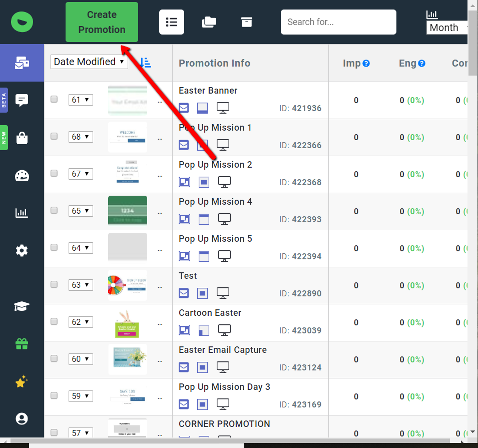Click the Create Promotion button
The image size is (478, 448).
click(102, 22)
